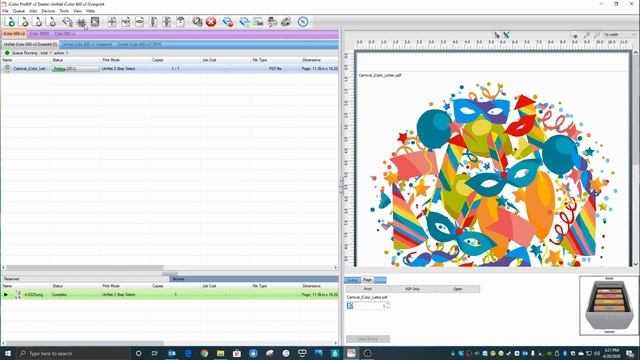Click the pan icon in preview toolbar

[576, 36]
